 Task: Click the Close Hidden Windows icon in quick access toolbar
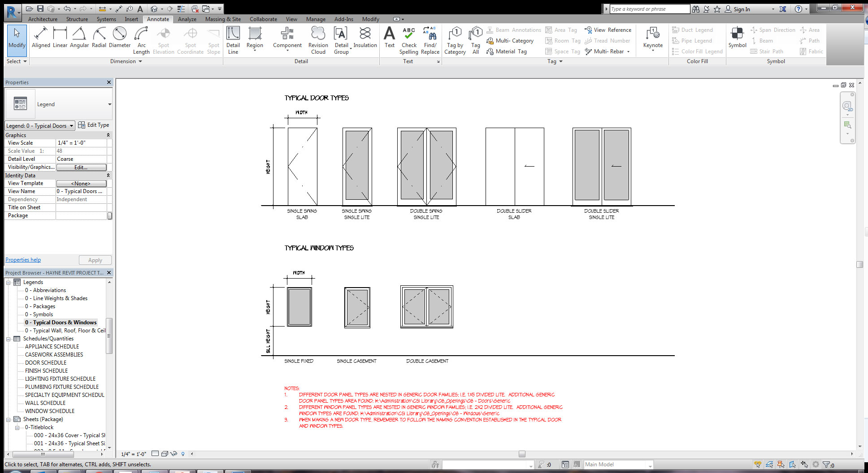click(x=195, y=9)
